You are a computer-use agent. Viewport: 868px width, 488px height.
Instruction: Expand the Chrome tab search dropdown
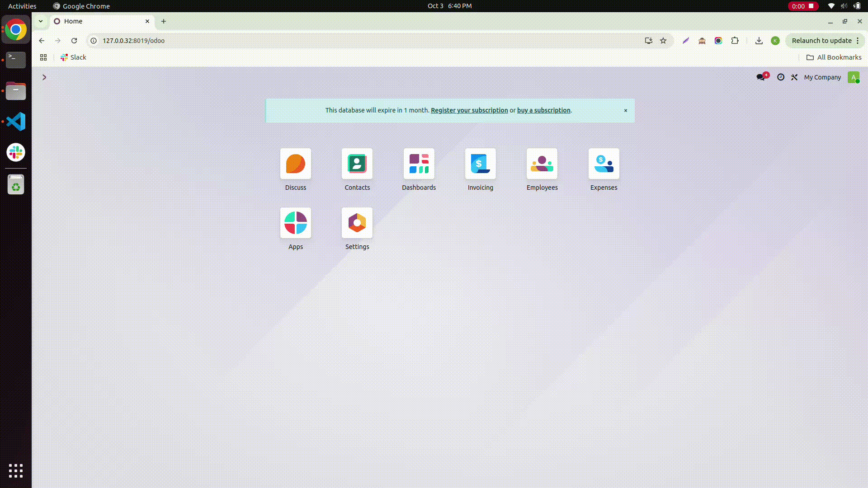[41, 21]
